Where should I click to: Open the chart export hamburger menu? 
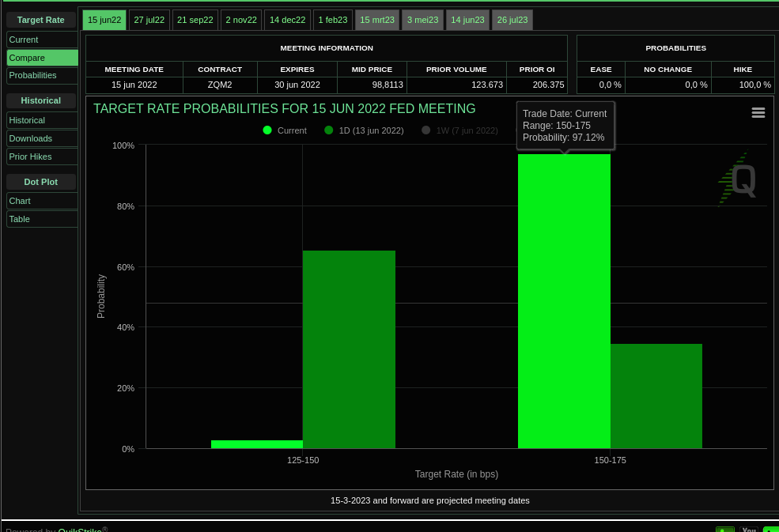tap(758, 112)
